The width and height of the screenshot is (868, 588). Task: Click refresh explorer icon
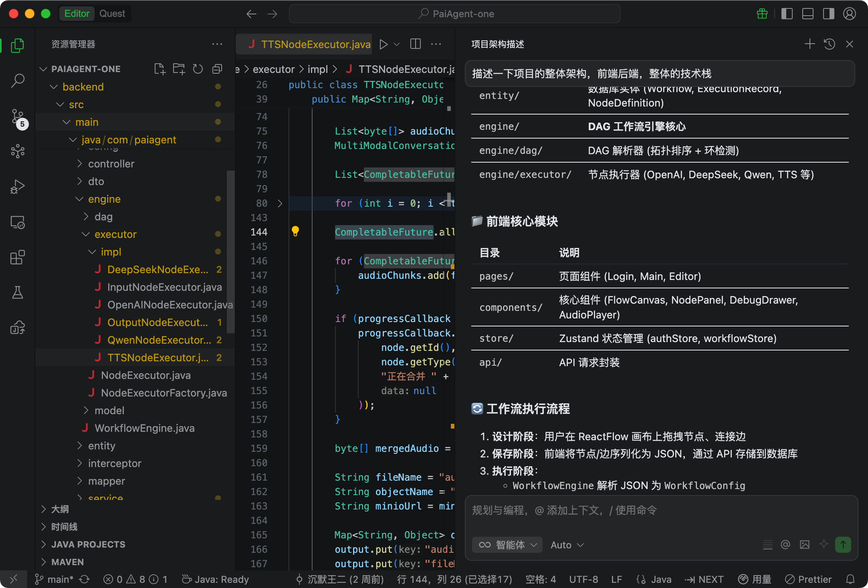198,69
